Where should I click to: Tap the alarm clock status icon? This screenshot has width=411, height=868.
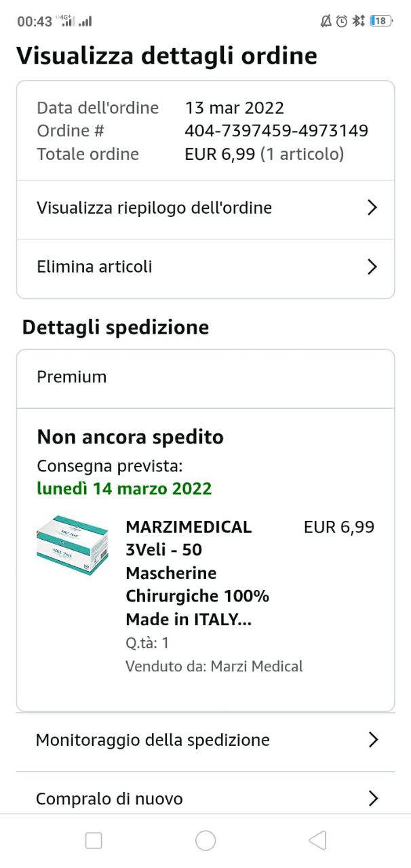click(342, 21)
